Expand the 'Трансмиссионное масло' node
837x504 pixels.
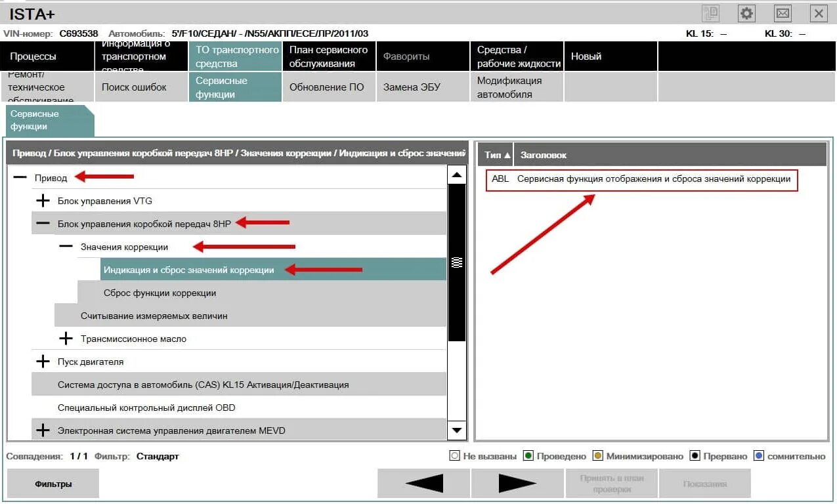[66, 339]
